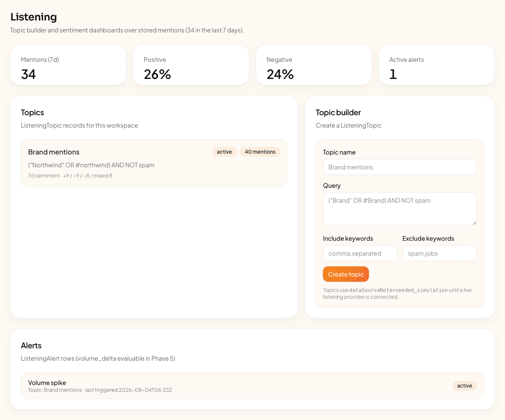This screenshot has height=420, width=505.
Task: Select the Positive 26% stat card
Action: pyautogui.click(x=191, y=65)
